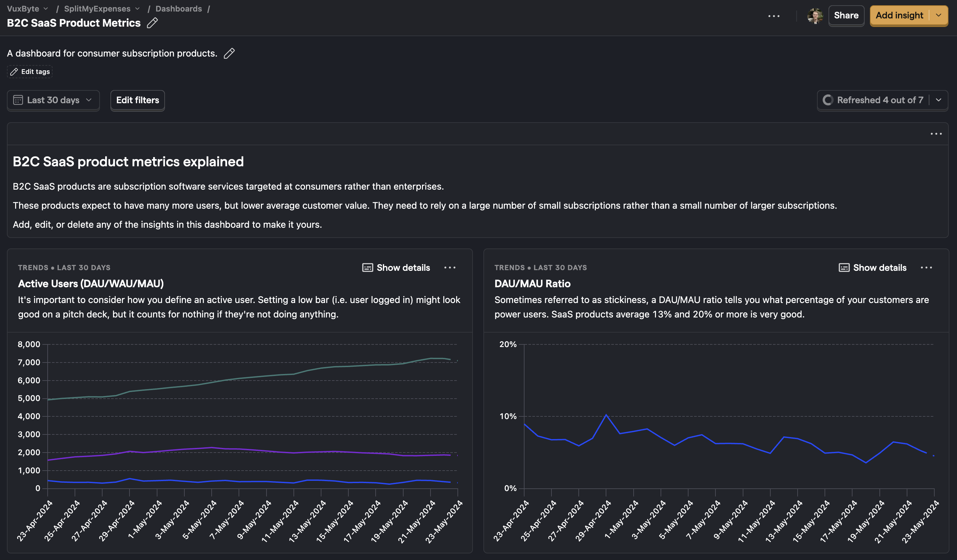Open the SplitMyExpenses project breadcrumb
The image size is (957, 560).
pyautogui.click(x=102, y=8)
